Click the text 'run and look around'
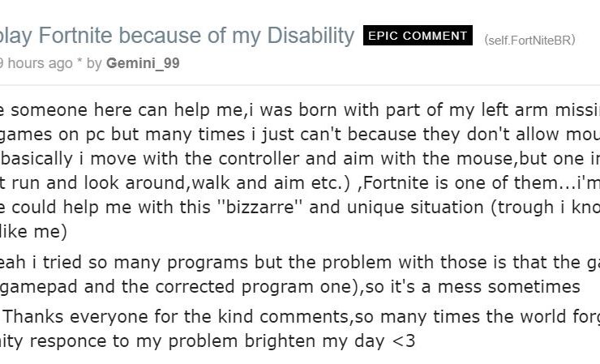600x364 pixels. 75,179
